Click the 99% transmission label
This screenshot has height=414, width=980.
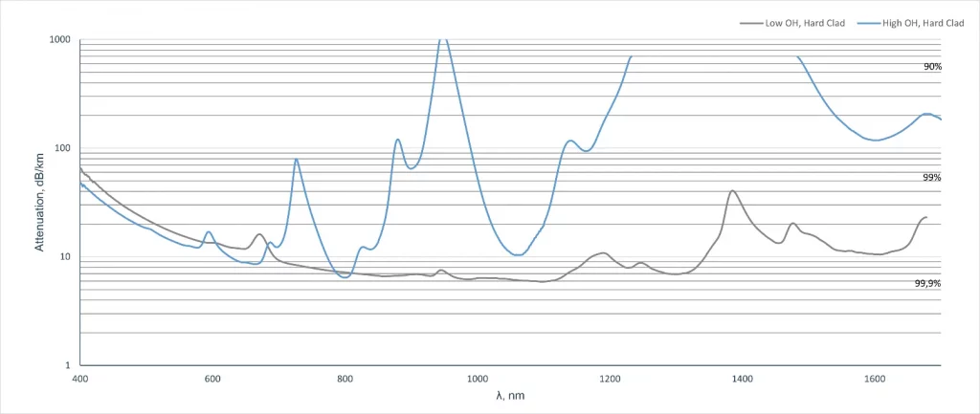932,178
